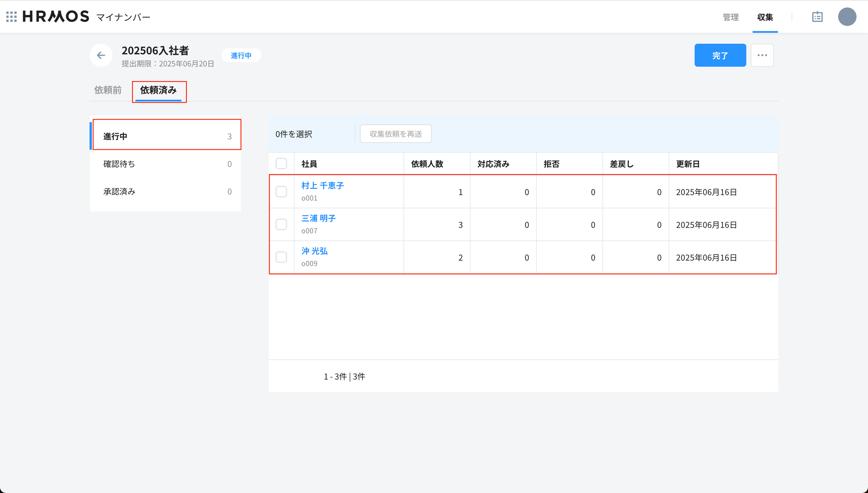Screen dimensions: 868x493
Task: Open the user avatar profile menu
Action: 847,17
